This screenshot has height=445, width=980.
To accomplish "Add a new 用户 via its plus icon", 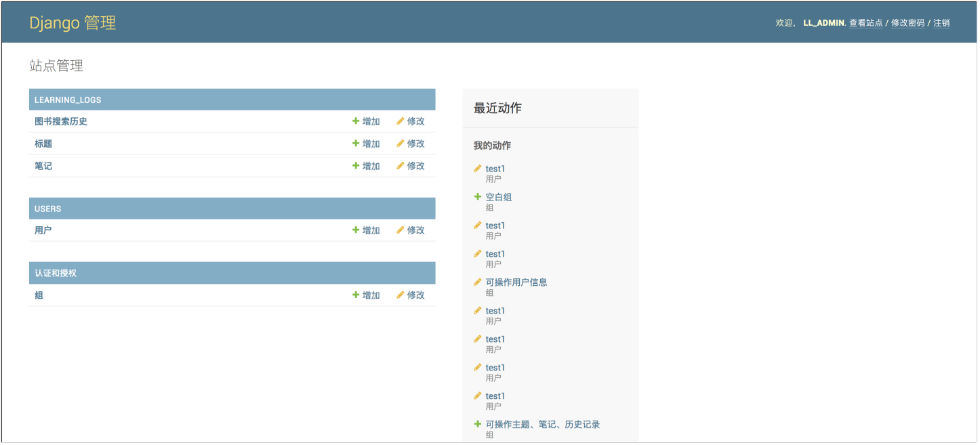I will 356,230.
